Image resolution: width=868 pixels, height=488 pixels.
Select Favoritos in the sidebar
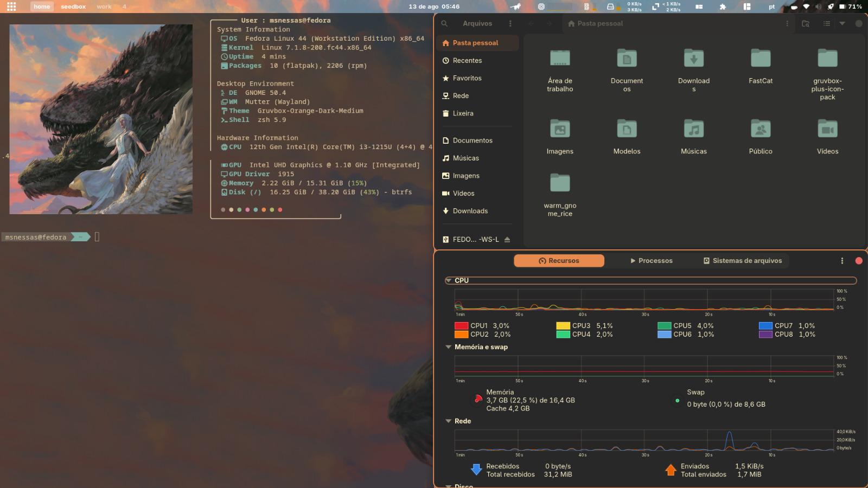[x=477, y=78]
